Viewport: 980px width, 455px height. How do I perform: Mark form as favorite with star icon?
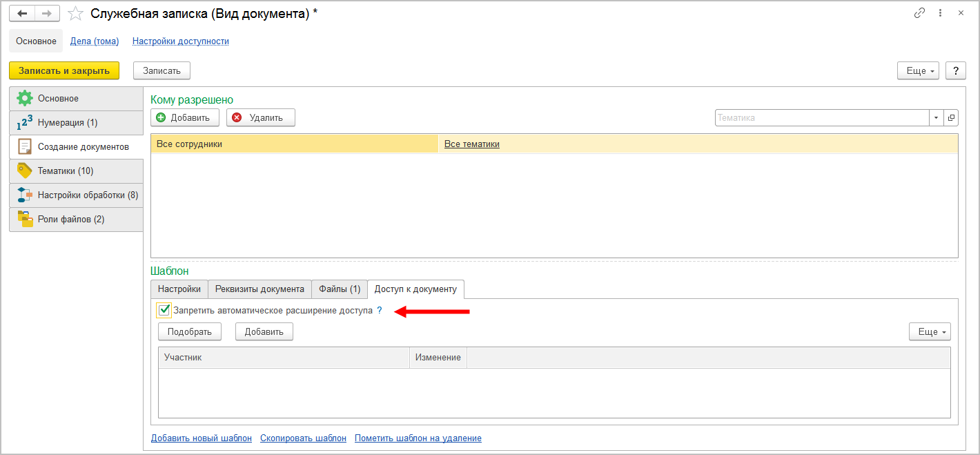pyautogui.click(x=76, y=14)
